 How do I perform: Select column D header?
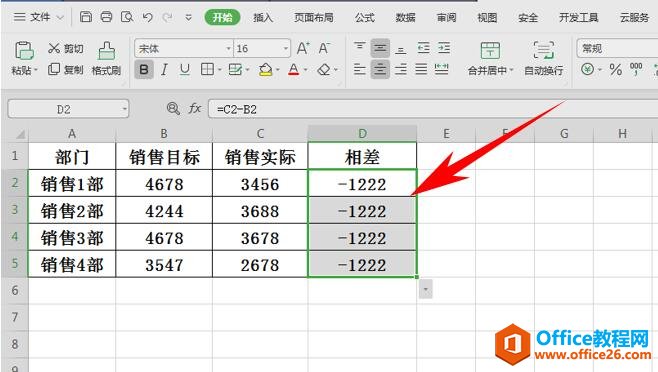click(362, 134)
